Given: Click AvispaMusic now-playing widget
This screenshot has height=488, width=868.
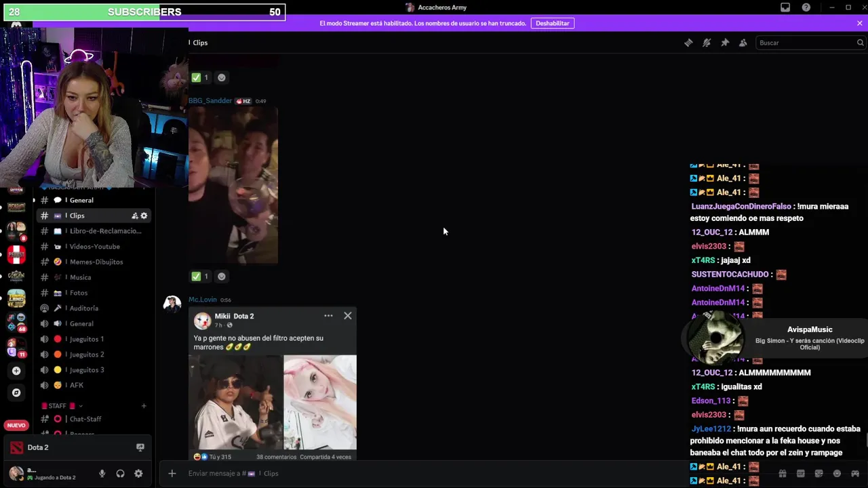Looking at the screenshot, I should click(774, 338).
